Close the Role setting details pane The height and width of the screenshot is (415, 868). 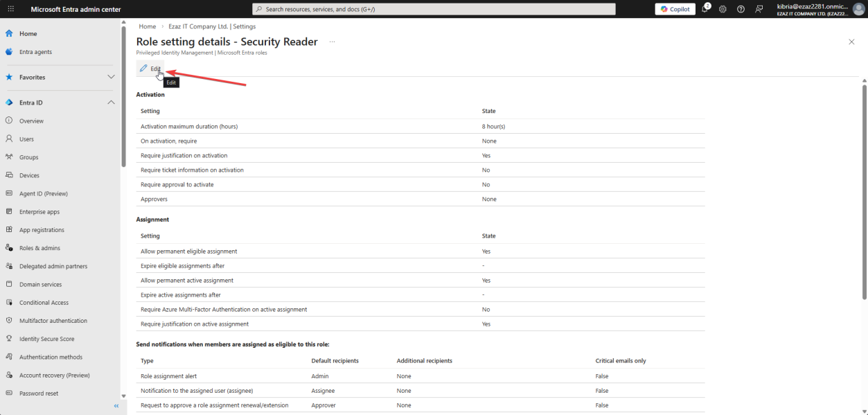pos(851,42)
